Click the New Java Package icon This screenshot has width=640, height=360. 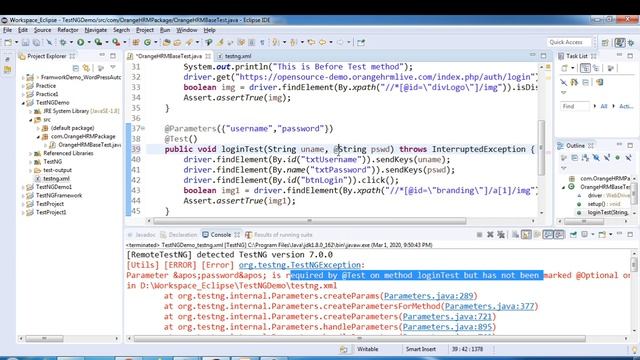coord(136,42)
